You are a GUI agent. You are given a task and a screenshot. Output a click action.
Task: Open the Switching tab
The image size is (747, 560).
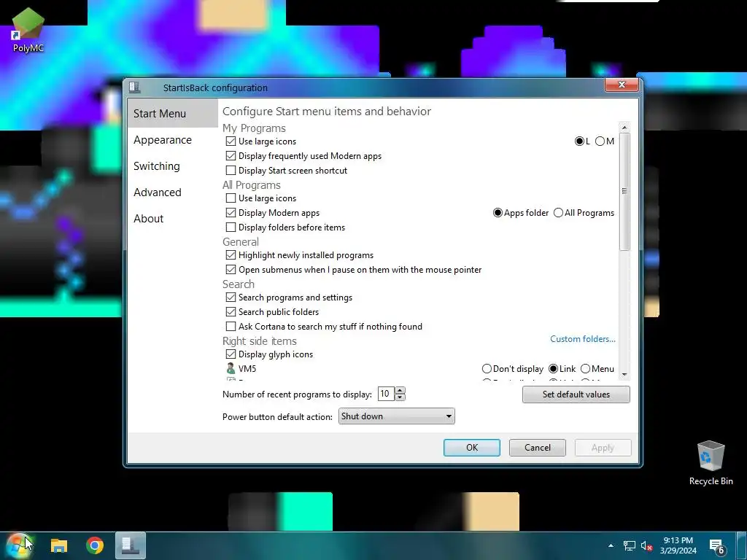point(157,166)
